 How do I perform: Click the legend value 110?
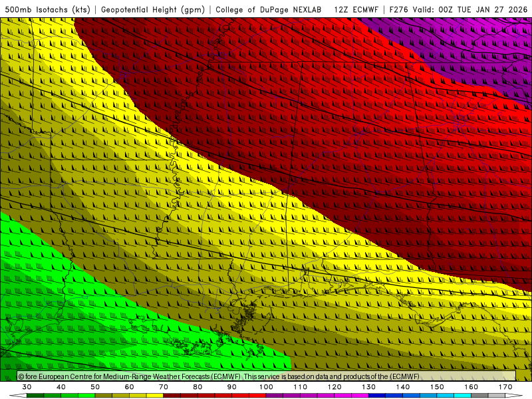pos(301,387)
